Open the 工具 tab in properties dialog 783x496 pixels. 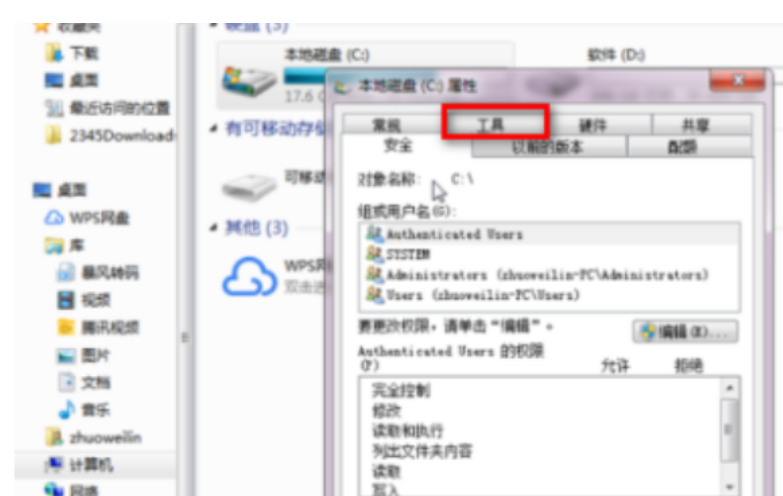click(x=495, y=123)
